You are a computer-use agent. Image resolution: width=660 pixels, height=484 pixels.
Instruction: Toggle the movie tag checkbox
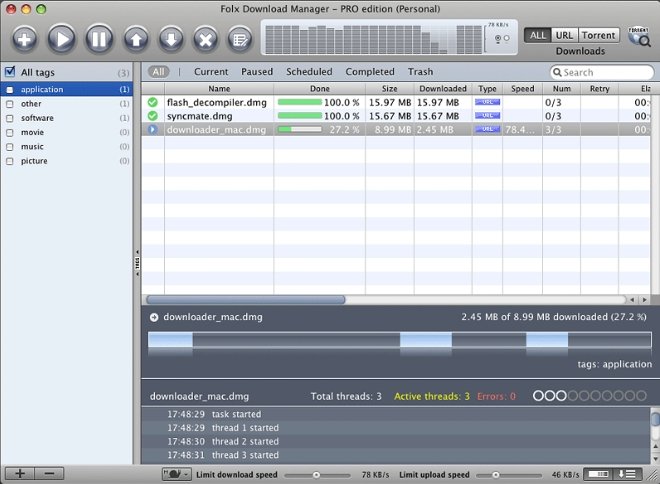(x=10, y=133)
